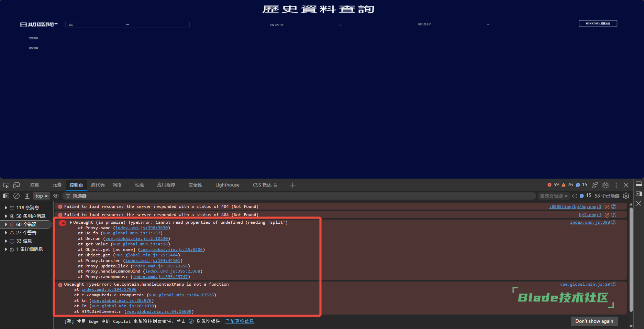The height and width of the screenshot is (329, 644).
Task: Open the Lighthouse tab
Action: (x=227, y=185)
